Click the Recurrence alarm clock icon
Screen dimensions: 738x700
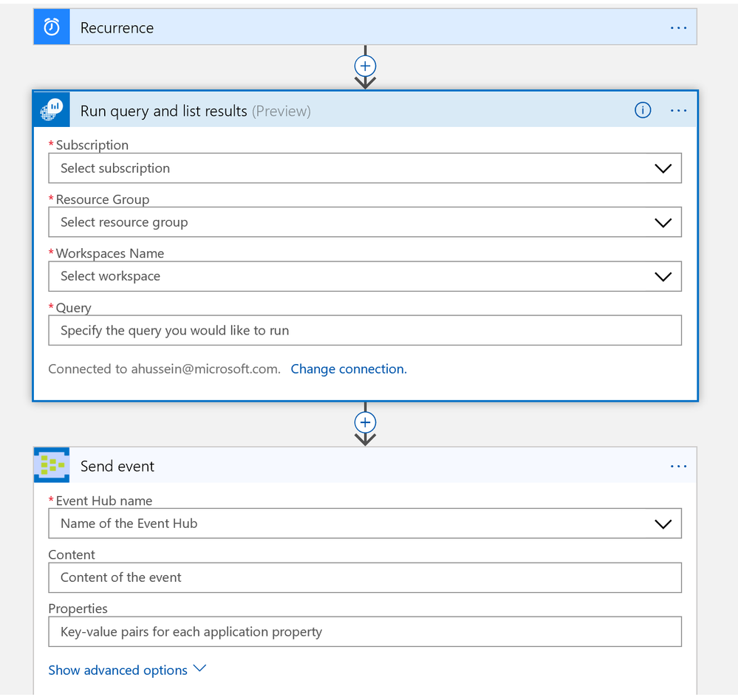[x=52, y=27]
